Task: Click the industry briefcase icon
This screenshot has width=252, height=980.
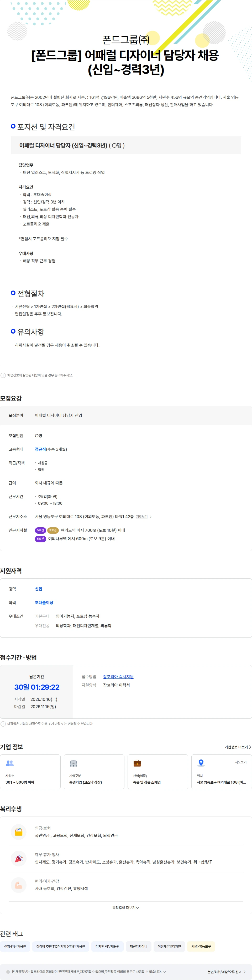Action: (137, 763)
